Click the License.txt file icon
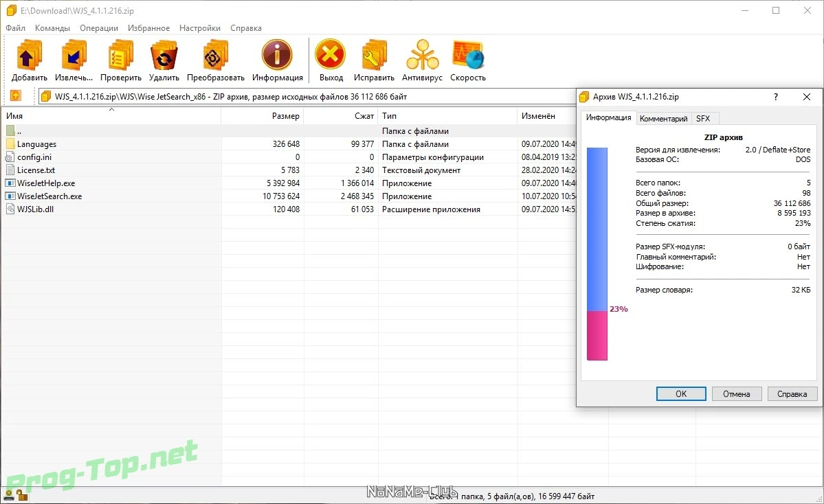This screenshot has height=504, width=824. click(x=10, y=170)
